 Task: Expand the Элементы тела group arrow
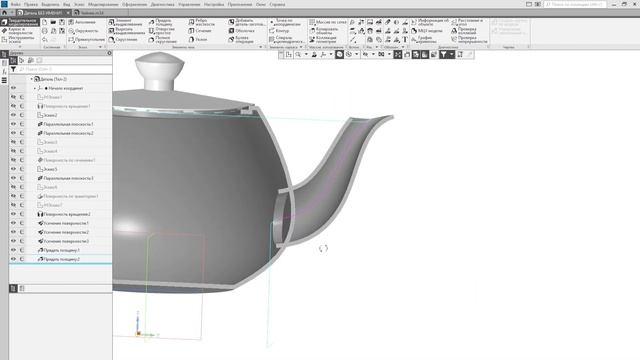tap(261, 47)
